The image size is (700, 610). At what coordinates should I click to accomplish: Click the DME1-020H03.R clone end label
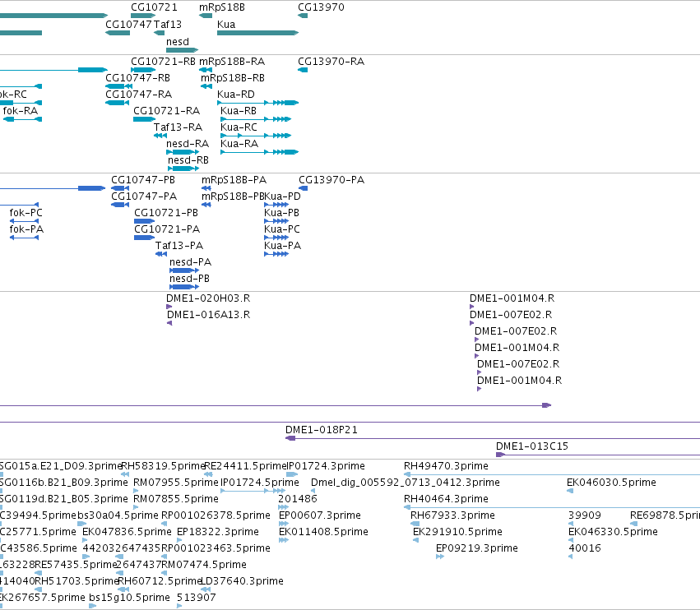(x=208, y=298)
